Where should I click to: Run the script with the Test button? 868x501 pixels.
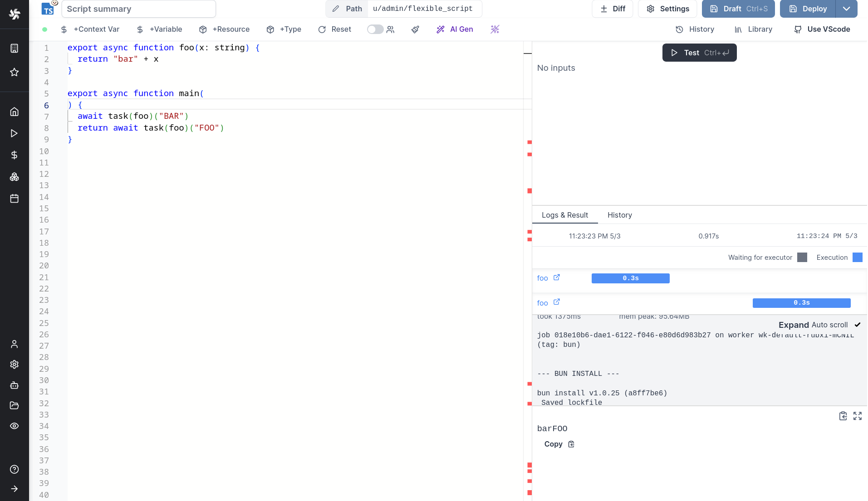(699, 53)
